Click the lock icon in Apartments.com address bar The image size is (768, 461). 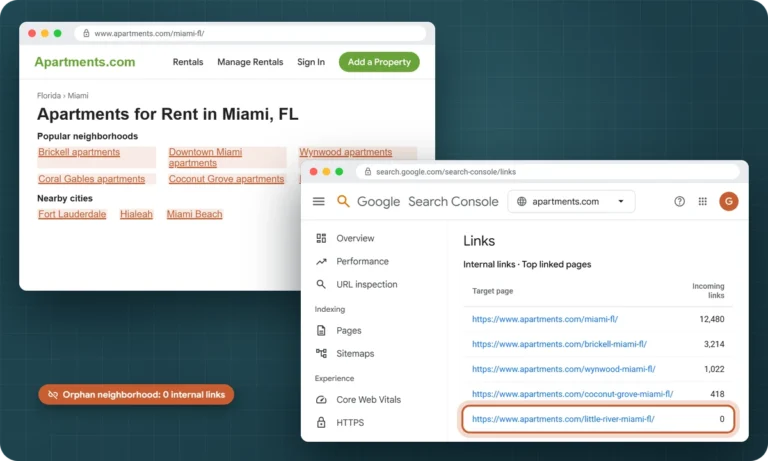pyautogui.click(x=86, y=33)
